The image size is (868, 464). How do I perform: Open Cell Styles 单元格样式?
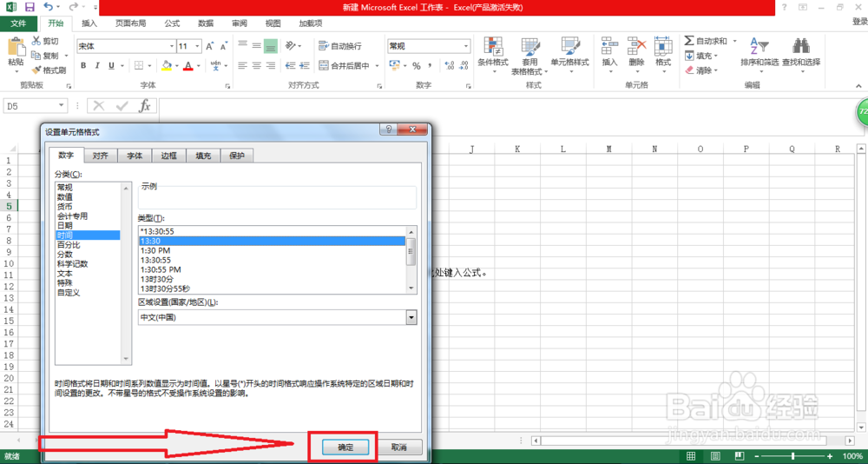point(569,55)
